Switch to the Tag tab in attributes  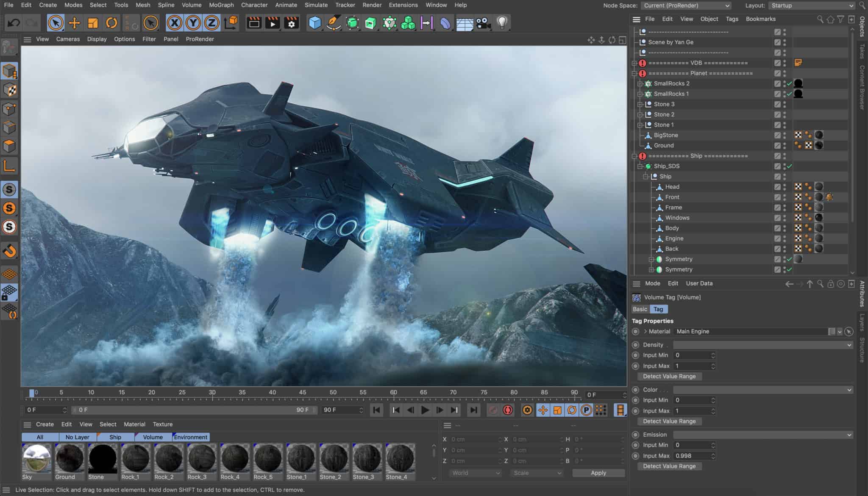point(658,308)
